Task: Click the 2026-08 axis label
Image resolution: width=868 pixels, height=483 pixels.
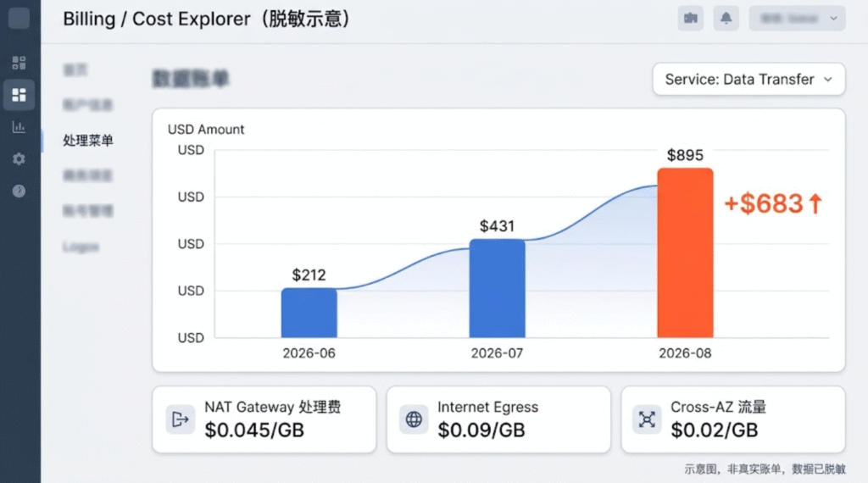Action: click(685, 353)
